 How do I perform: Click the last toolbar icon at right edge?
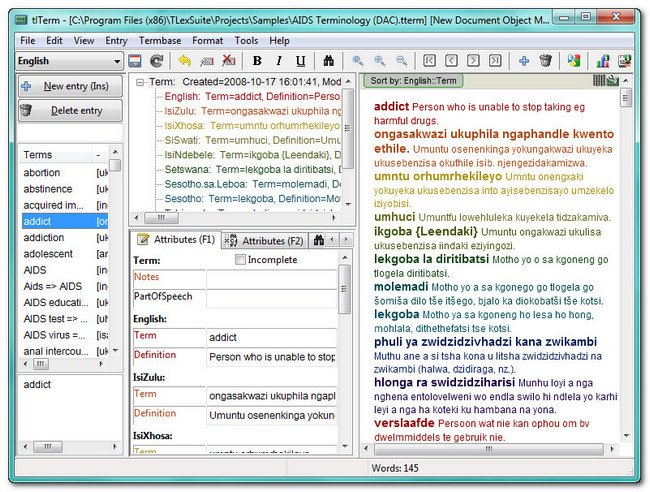click(x=625, y=61)
